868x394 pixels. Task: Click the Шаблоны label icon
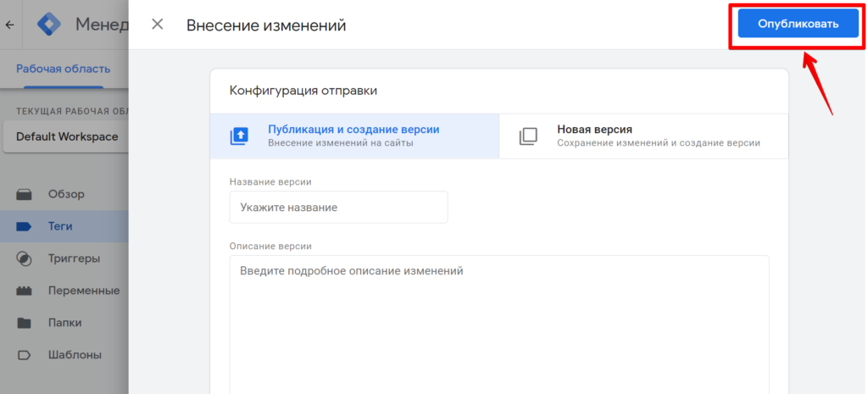point(25,355)
